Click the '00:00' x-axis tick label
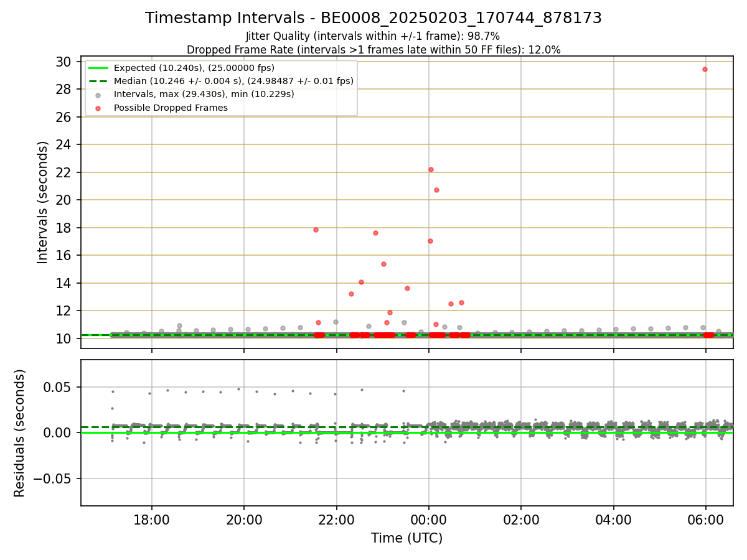 (429, 520)
